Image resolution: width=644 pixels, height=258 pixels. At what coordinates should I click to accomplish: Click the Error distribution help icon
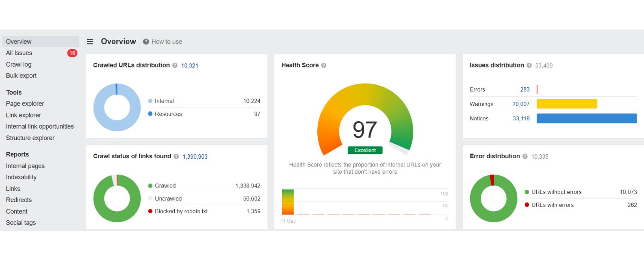coord(525,157)
